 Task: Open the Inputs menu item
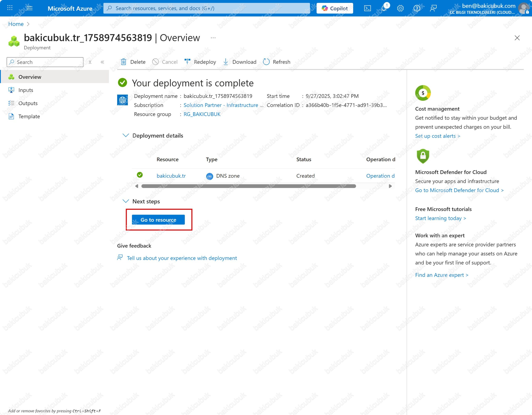coord(26,90)
